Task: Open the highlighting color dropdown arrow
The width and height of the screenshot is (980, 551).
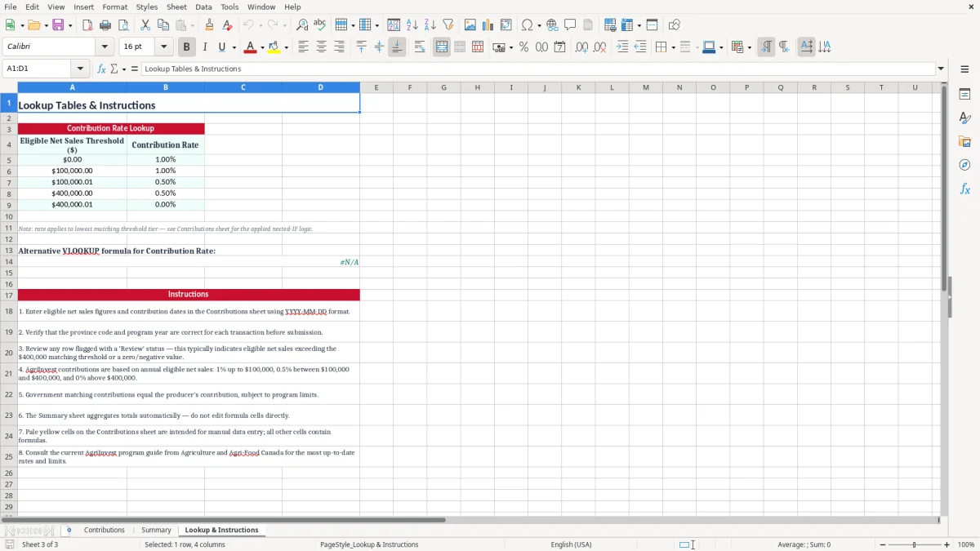Action: pos(286,47)
